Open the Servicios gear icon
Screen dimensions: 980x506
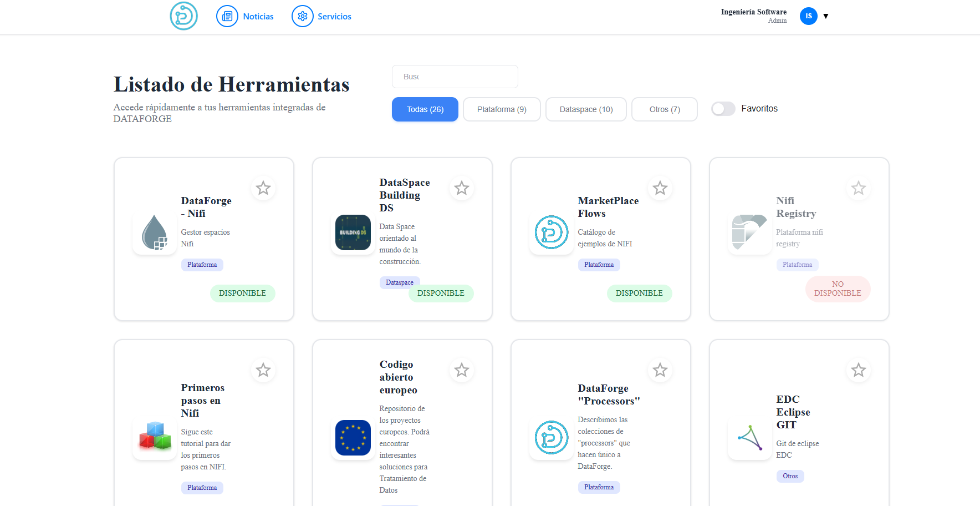(302, 17)
